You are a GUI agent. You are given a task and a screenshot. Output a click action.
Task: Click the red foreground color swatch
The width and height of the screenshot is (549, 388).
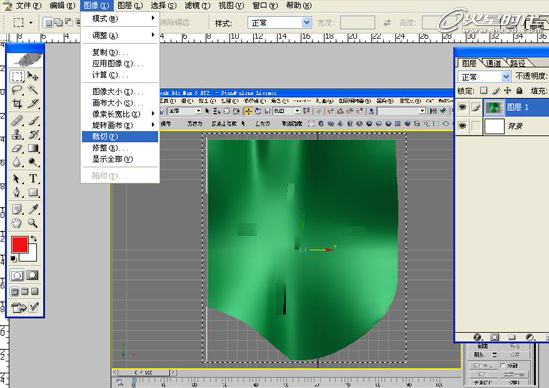point(20,244)
